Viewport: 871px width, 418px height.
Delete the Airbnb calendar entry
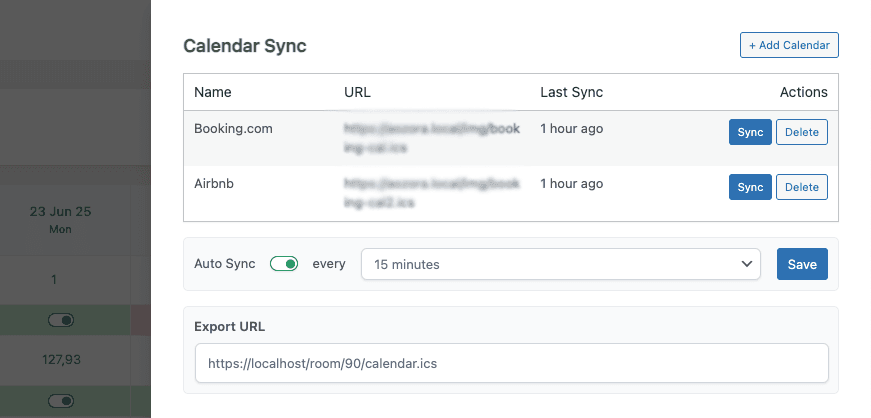(801, 187)
